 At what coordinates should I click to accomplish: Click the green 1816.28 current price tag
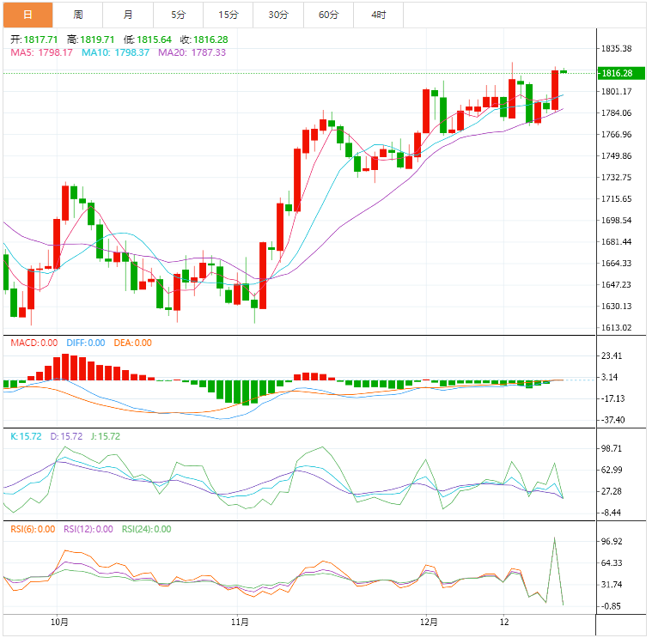[616, 74]
